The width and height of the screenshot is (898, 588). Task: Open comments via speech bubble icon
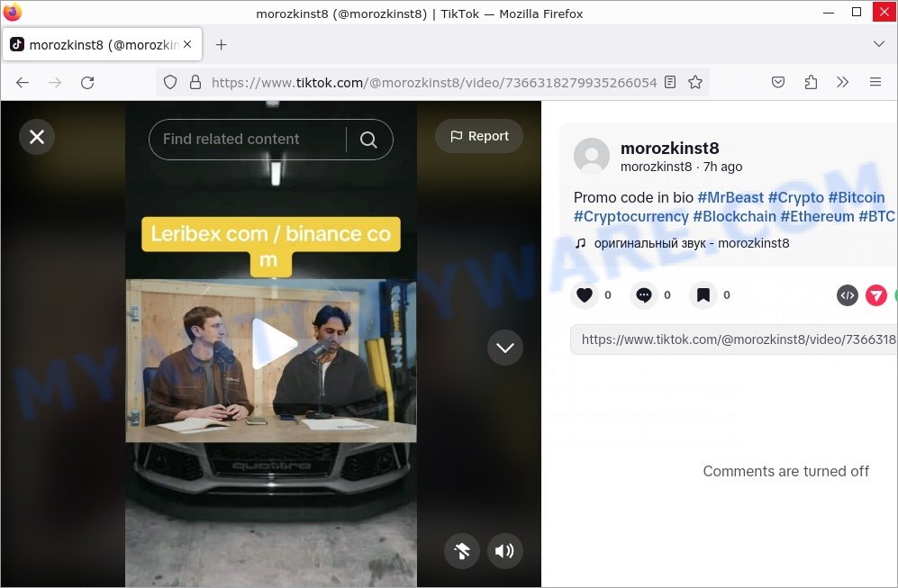pyautogui.click(x=644, y=295)
